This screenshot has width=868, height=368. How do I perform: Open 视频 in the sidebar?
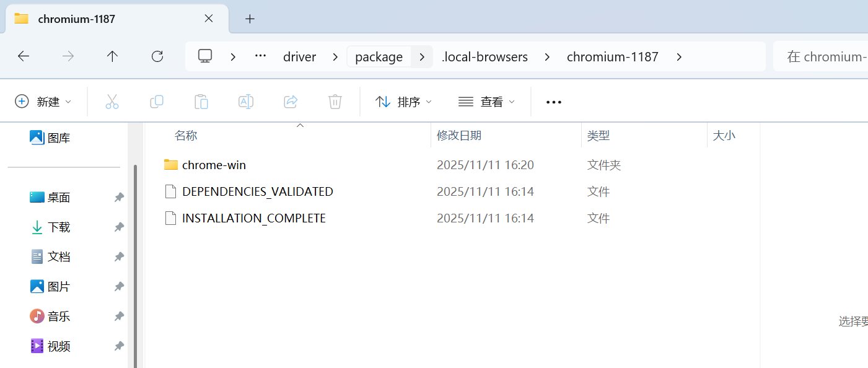[50, 346]
